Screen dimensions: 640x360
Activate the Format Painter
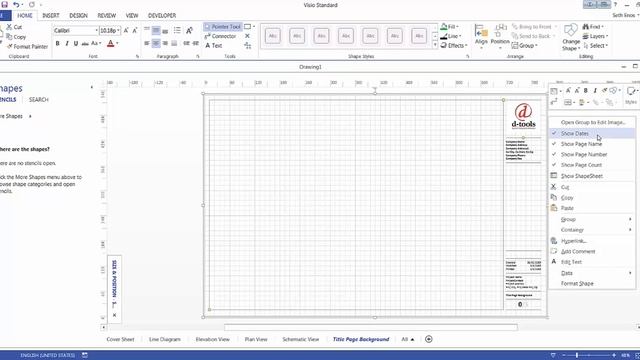27,47
